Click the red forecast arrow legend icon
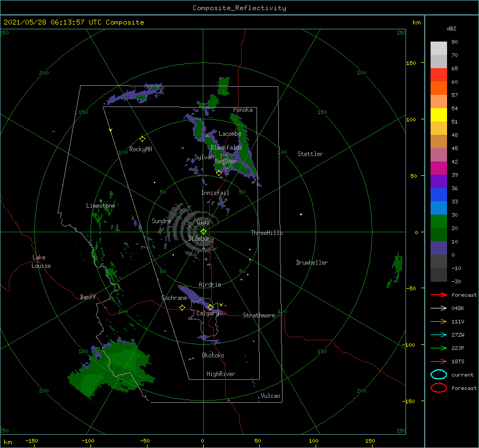The width and height of the screenshot is (479, 448). click(x=439, y=295)
